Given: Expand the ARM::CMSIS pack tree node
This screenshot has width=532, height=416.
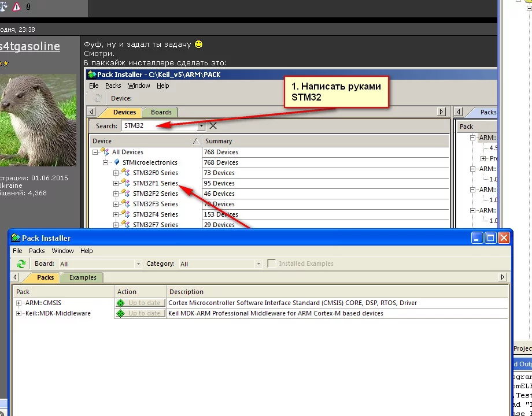Looking at the screenshot, I should 19,303.
